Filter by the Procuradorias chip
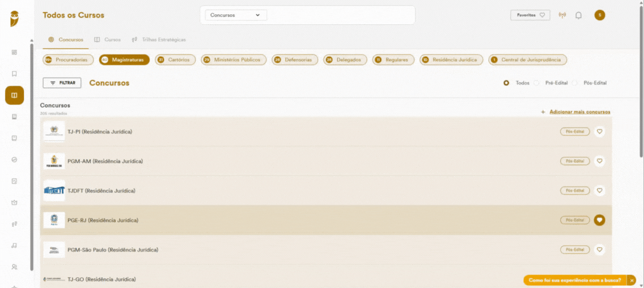Image resolution: width=644 pixels, height=288 pixels. (68, 60)
